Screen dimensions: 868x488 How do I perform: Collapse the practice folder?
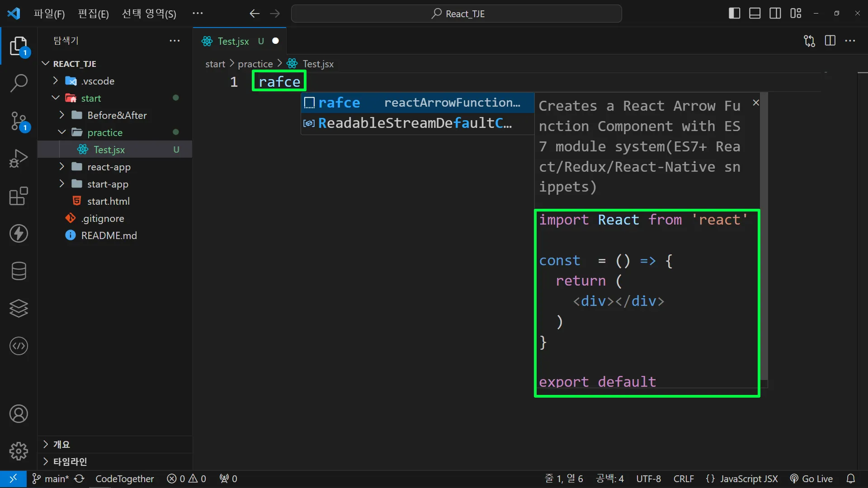pos(105,132)
